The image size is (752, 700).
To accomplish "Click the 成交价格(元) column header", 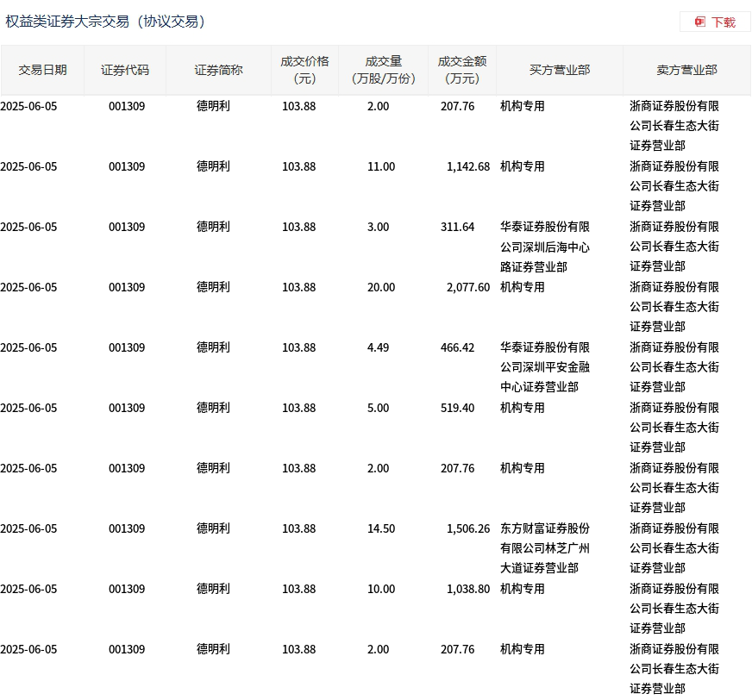I will coord(304,71).
